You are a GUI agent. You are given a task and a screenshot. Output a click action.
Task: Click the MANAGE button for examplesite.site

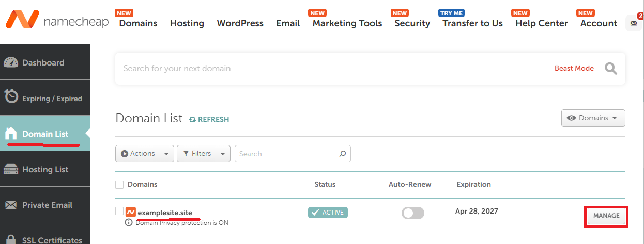click(x=606, y=216)
